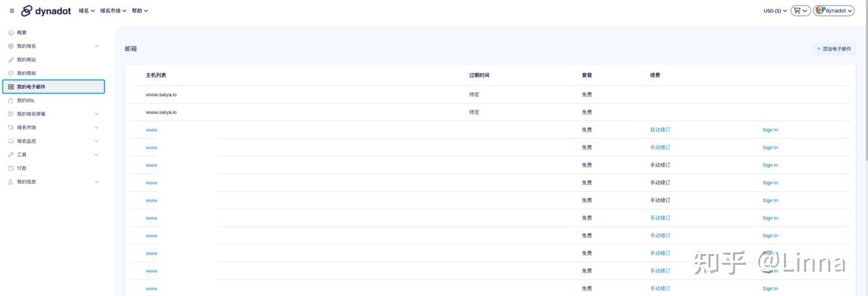Click the 自动续订 renewal link
The height and width of the screenshot is (296, 868).
(660, 130)
